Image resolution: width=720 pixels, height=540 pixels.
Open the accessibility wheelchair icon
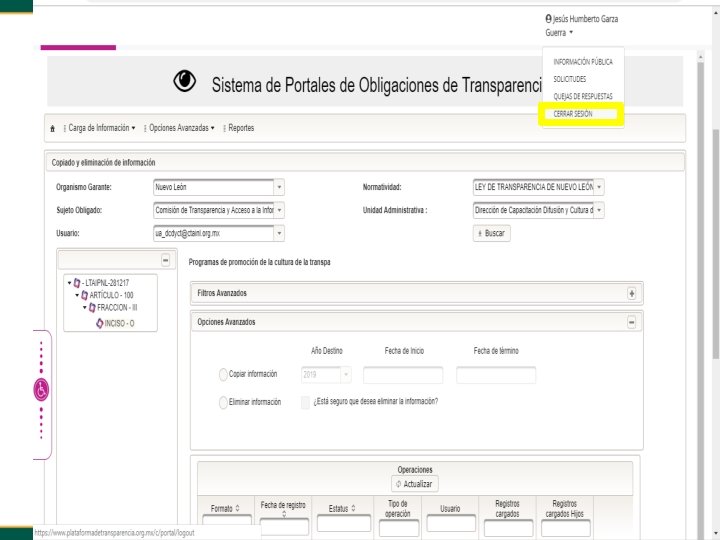tap(41, 390)
